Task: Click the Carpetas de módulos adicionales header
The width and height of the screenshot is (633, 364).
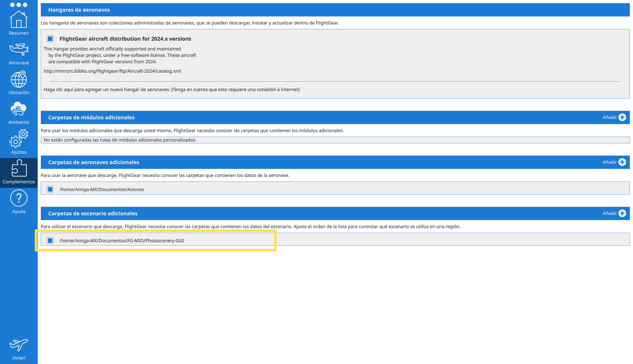Action: (x=335, y=117)
